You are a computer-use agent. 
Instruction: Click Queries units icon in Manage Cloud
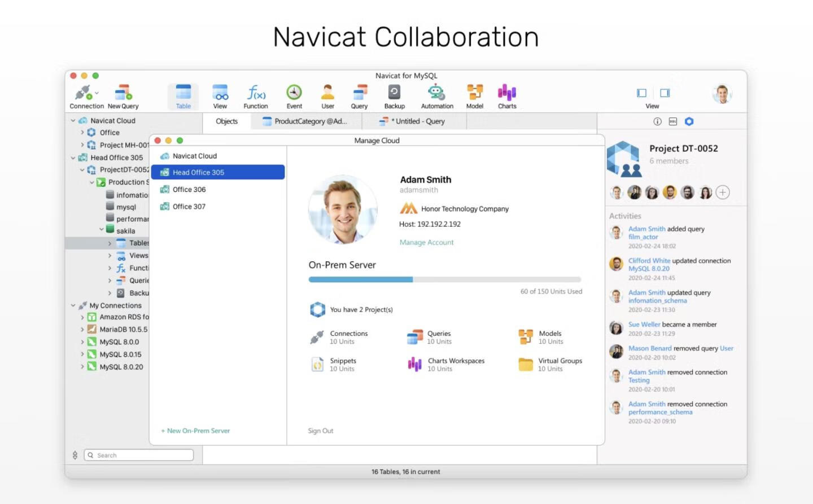415,337
